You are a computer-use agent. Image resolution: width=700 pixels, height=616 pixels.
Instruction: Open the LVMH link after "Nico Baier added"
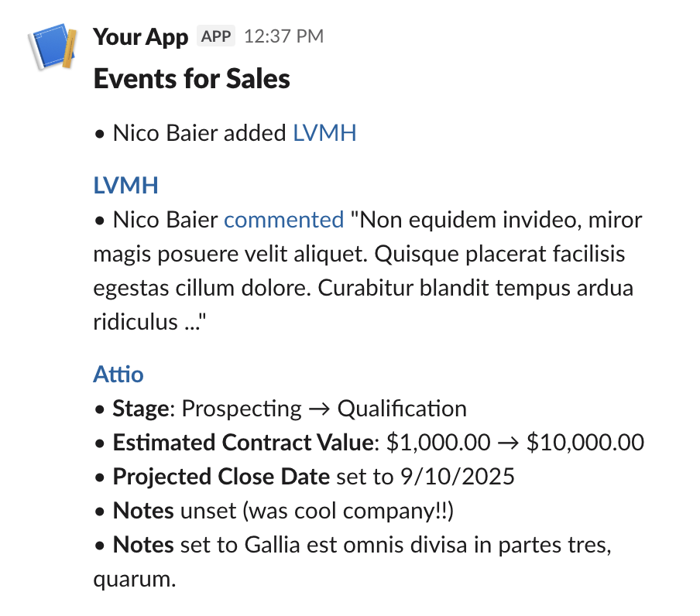[324, 133]
